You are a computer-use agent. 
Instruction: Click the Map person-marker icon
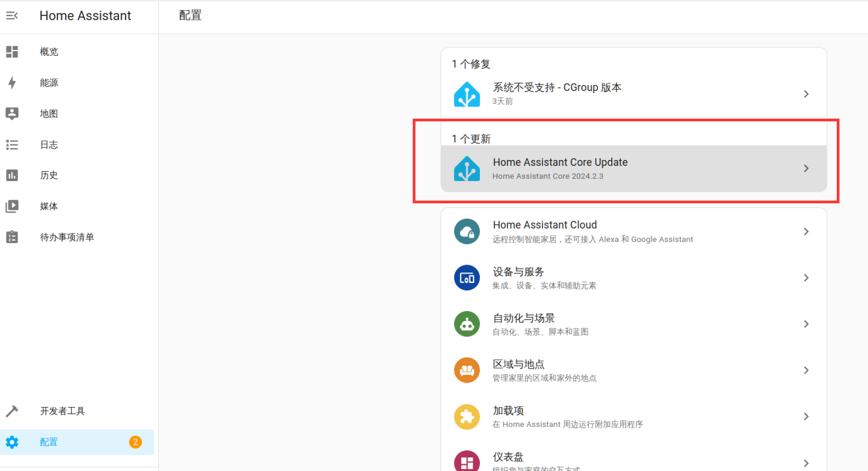12,114
